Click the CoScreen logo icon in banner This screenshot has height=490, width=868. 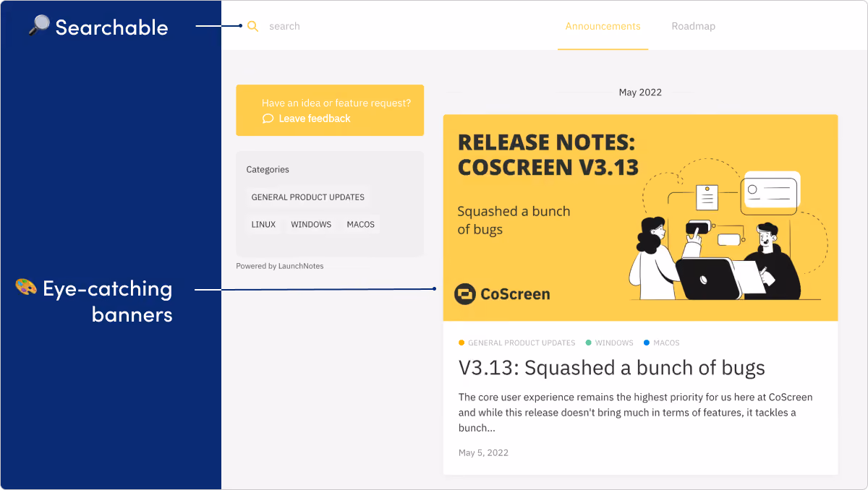coord(465,294)
